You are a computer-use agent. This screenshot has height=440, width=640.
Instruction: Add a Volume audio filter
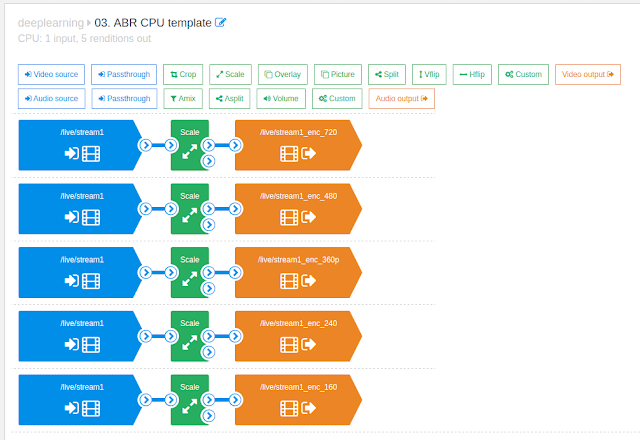pyautogui.click(x=281, y=99)
